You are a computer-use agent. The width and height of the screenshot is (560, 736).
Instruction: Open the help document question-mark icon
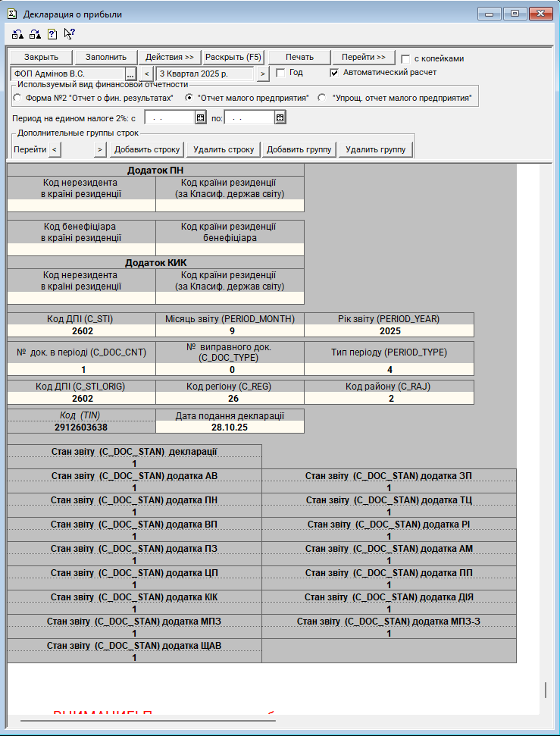click(52, 34)
